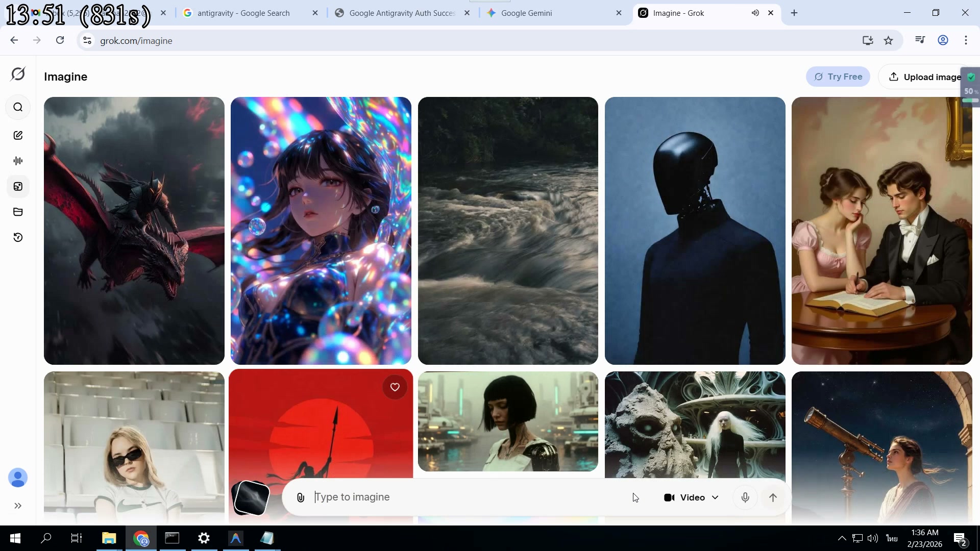Click the Grok logo icon in sidebar
Screen dimensions: 980x551
(x=18, y=74)
